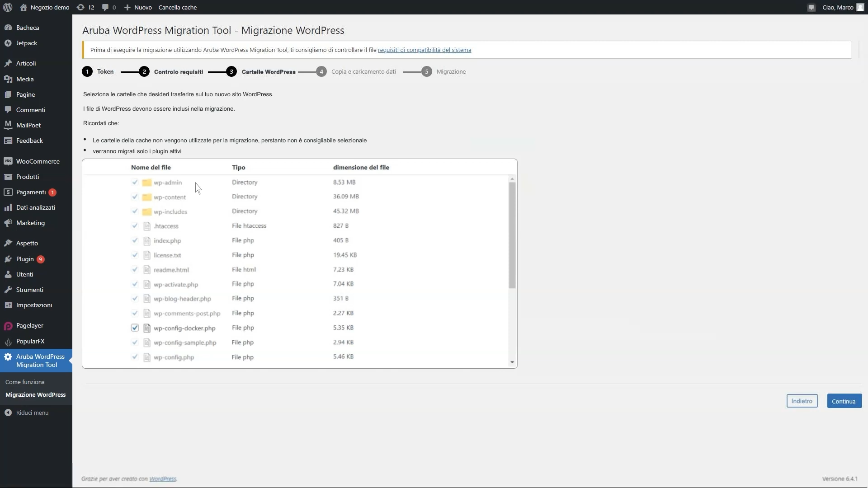Click the Media icon in sidebar

click(x=8, y=79)
